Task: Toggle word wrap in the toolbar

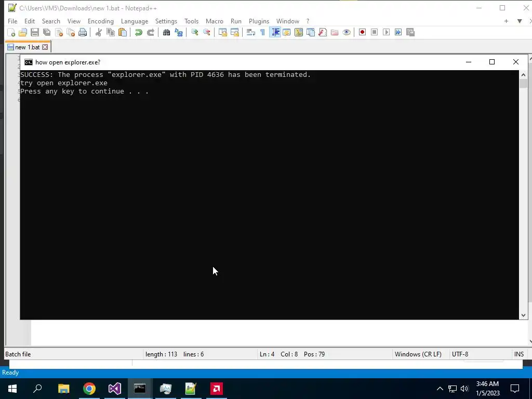Action: (x=251, y=32)
